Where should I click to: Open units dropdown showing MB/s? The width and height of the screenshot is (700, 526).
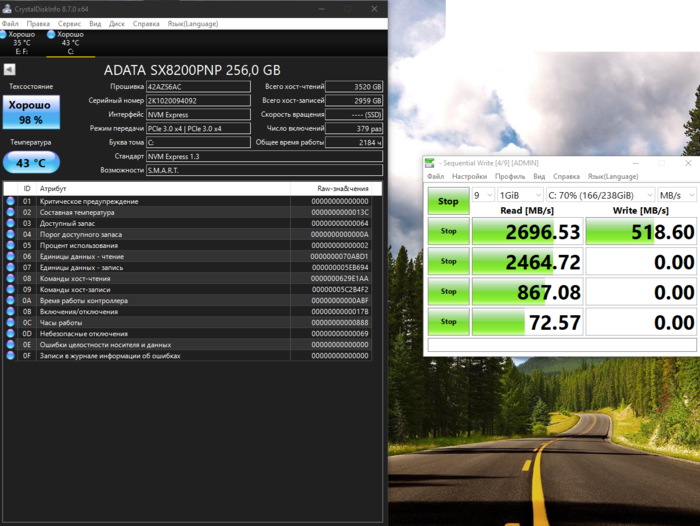[x=677, y=195]
